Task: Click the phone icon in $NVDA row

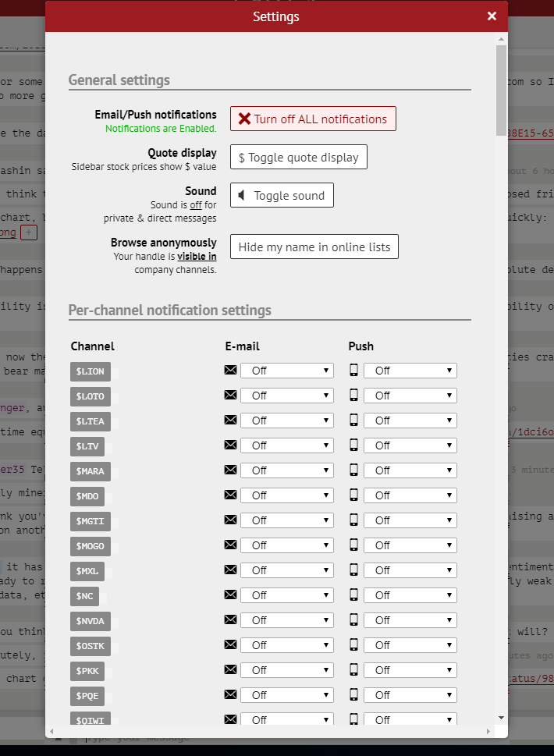Action: tap(354, 619)
